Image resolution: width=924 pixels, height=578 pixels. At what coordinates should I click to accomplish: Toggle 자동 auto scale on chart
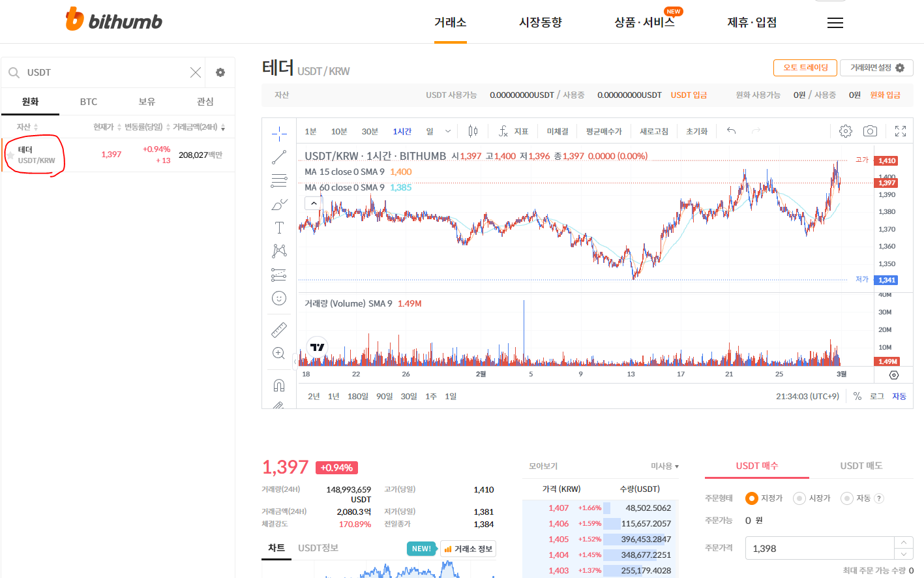899,396
